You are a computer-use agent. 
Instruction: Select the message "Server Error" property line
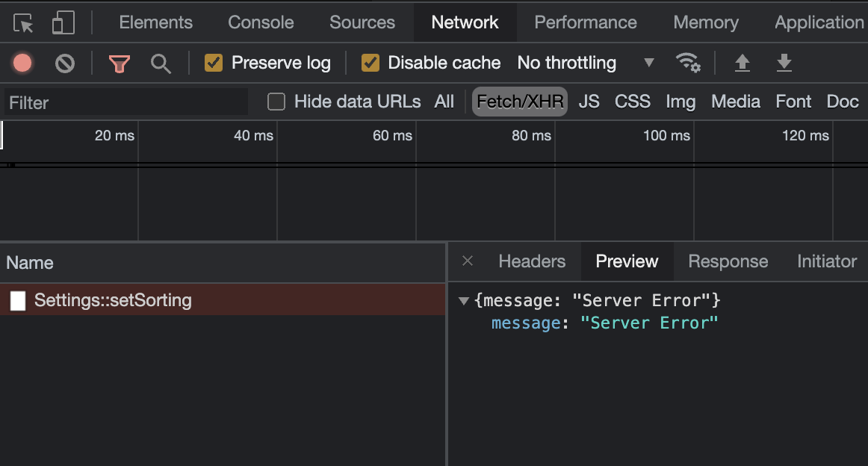604,323
